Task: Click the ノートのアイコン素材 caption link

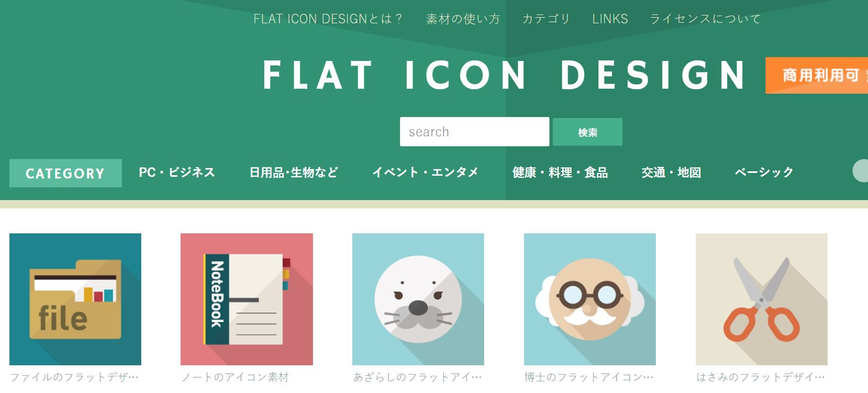Action: pyautogui.click(x=235, y=377)
